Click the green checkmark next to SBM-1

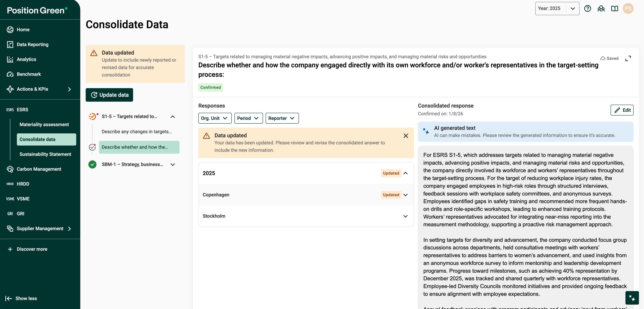[x=92, y=164]
